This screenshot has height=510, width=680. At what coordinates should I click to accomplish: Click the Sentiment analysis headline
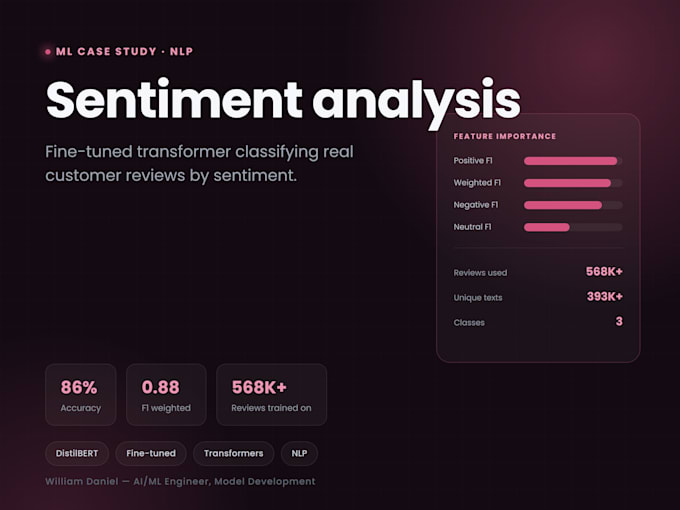click(x=283, y=102)
